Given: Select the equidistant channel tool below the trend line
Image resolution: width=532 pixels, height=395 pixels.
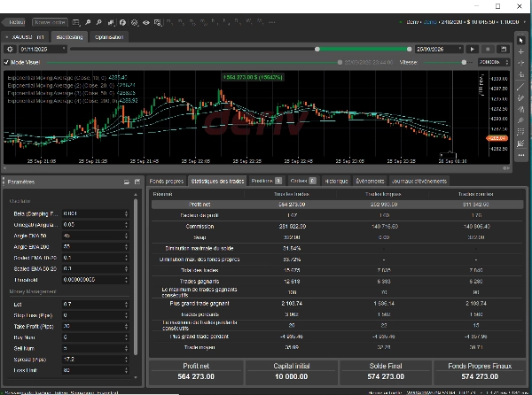Looking at the screenshot, I should tap(520, 98).
